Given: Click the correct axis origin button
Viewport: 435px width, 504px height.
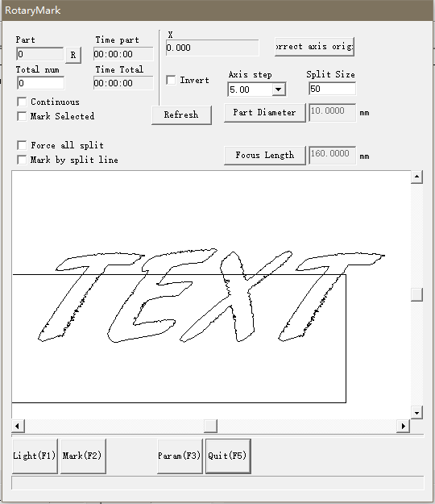Looking at the screenshot, I should point(314,47).
